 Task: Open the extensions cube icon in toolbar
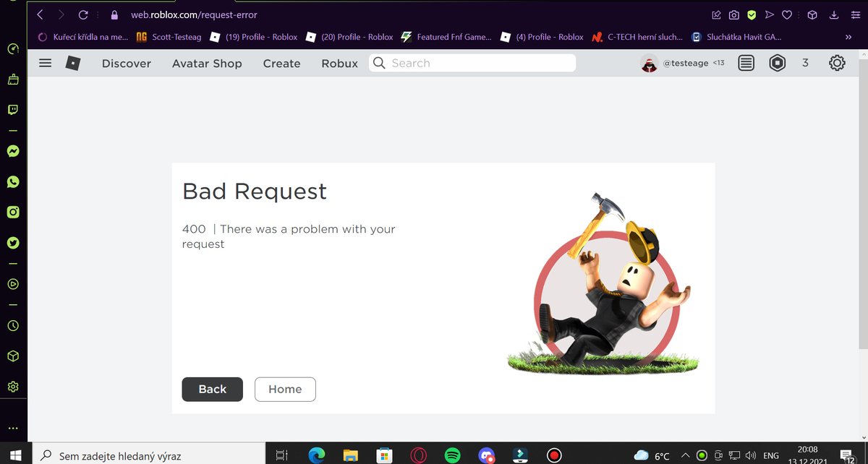click(812, 14)
